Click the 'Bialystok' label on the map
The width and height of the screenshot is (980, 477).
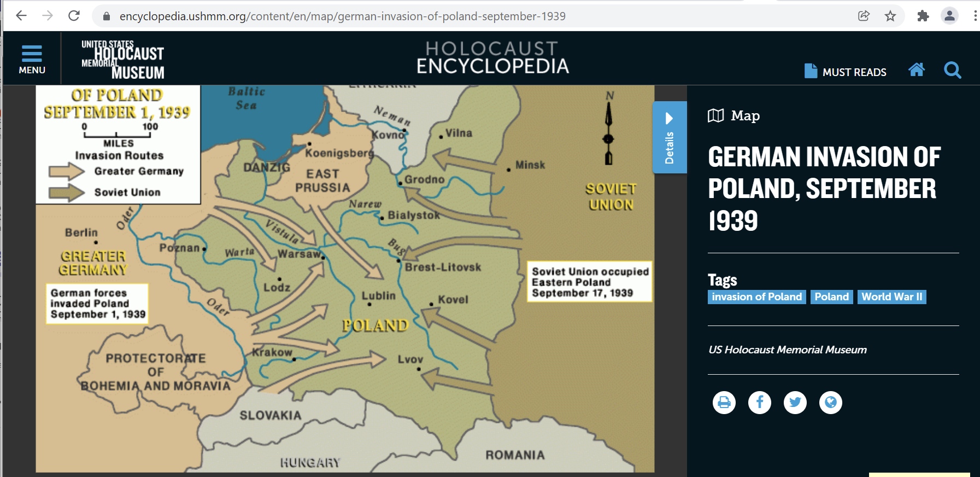(x=414, y=215)
